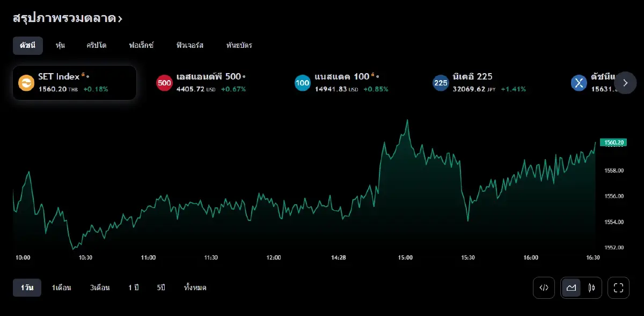The image size is (644, 316).
Task: Show more indices with right arrow
Action: (x=625, y=83)
